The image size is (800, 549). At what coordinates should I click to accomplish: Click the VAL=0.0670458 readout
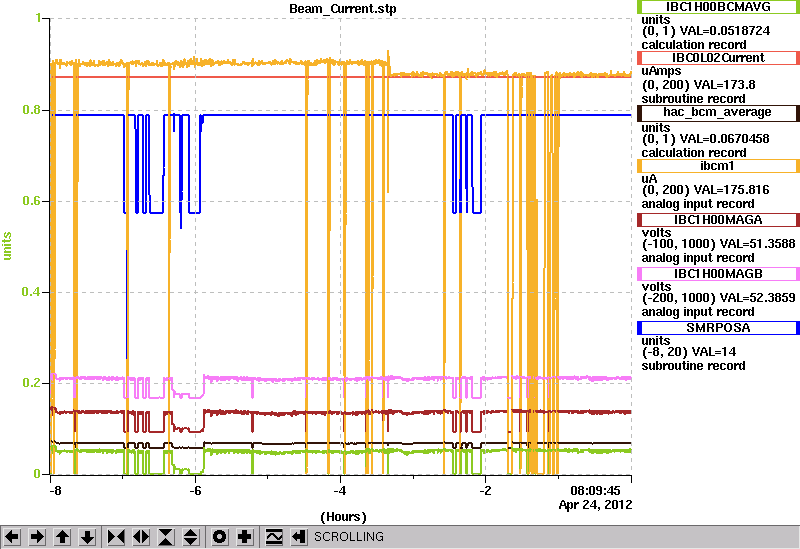point(723,139)
